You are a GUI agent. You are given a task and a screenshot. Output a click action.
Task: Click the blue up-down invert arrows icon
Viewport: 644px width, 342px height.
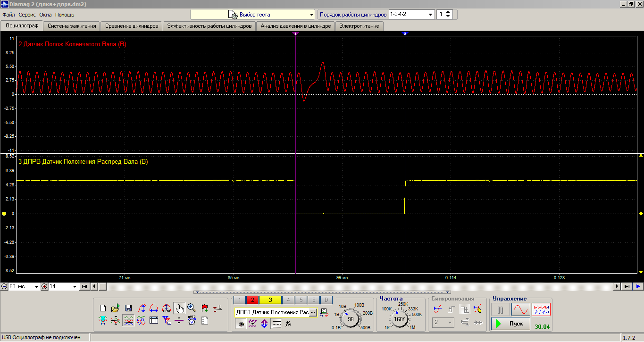point(264,324)
